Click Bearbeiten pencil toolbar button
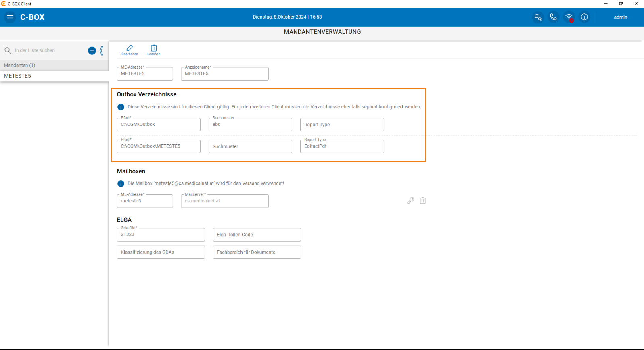Viewport: 644px width, 350px height. pos(130,50)
